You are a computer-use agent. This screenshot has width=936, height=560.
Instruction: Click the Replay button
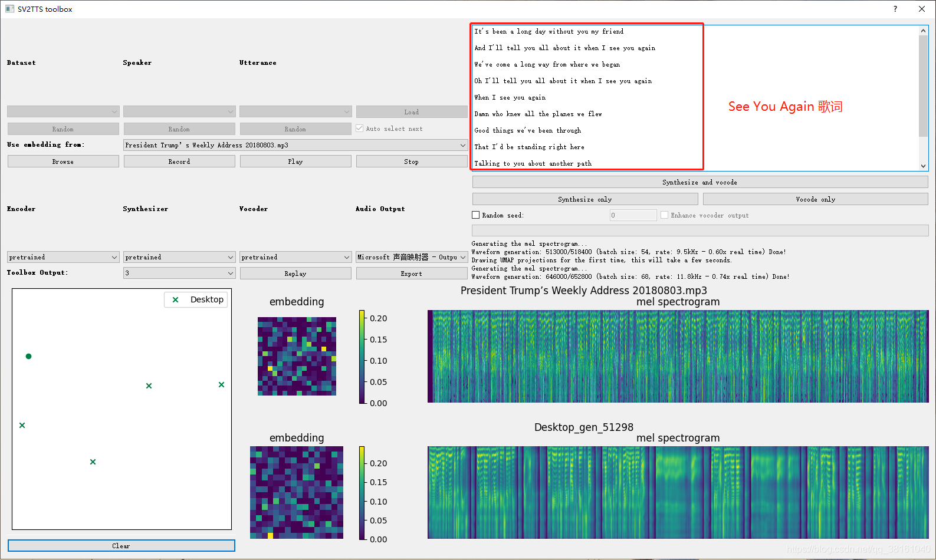295,274
